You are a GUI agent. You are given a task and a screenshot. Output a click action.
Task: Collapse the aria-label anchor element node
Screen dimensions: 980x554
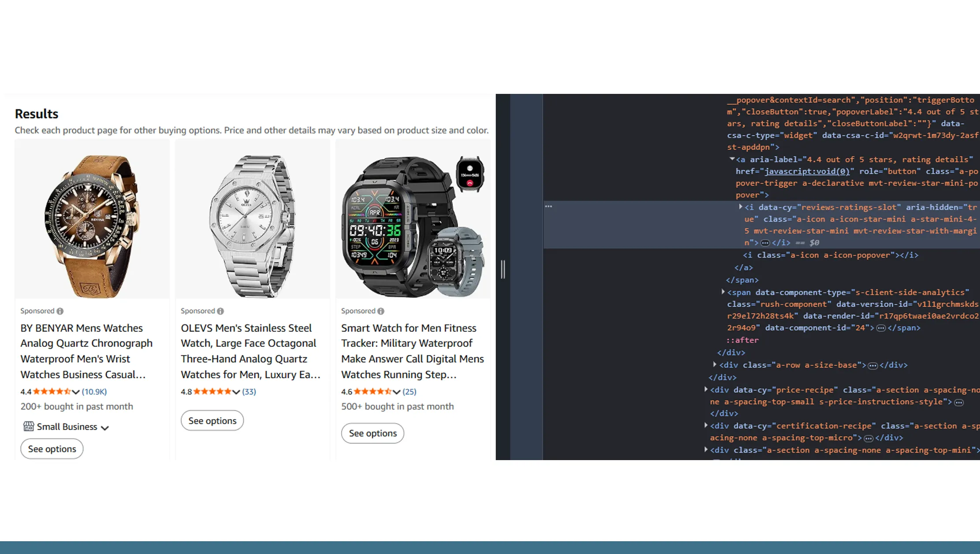pyautogui.click(x=732, y=159)
